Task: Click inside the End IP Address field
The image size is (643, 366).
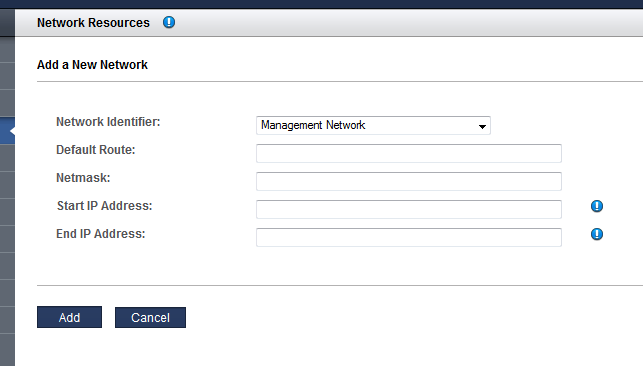Action: 409,237
